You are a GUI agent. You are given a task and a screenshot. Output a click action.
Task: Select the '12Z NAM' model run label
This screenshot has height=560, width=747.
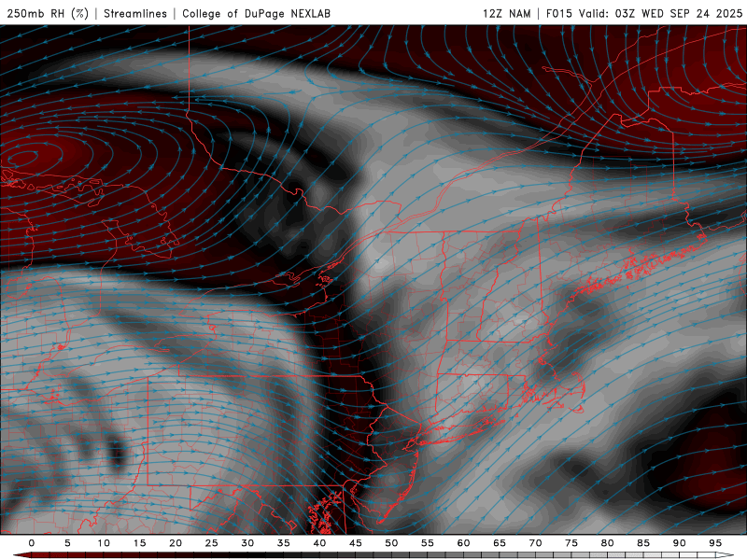click(x=506, y=14)
